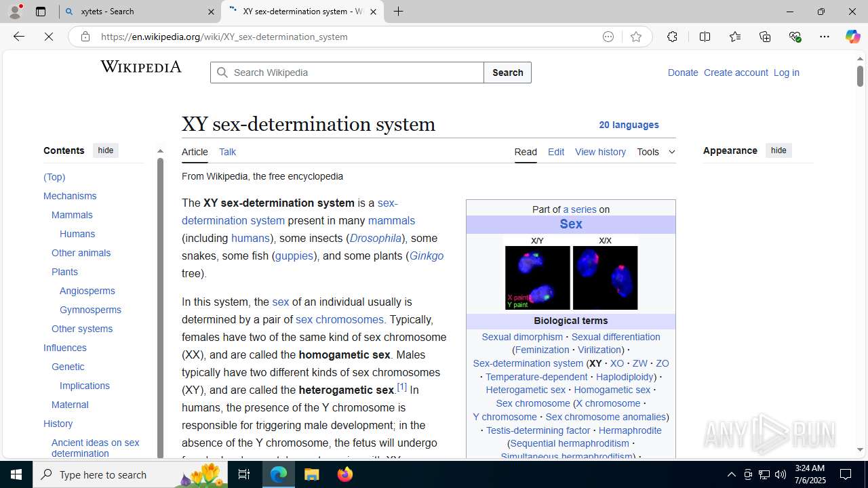Go to History in contents
Image resolution: width=868 pixels, height=488 pixels.
tap(58, 424)
